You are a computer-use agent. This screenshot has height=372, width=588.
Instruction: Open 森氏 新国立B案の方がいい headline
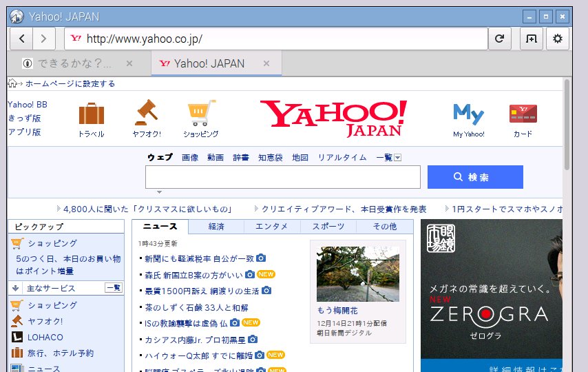[x=194, y=275]
